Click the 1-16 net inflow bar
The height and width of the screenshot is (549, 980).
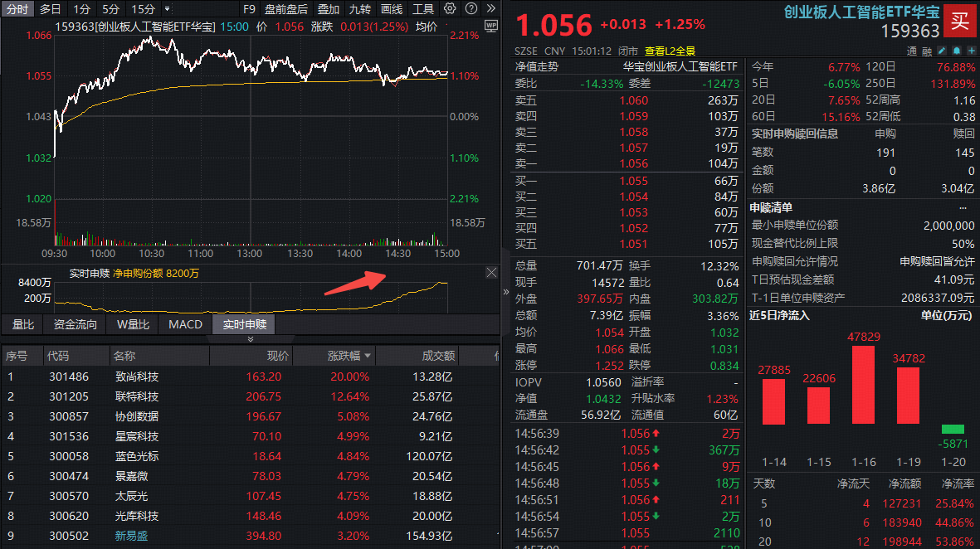click(863, 385)
